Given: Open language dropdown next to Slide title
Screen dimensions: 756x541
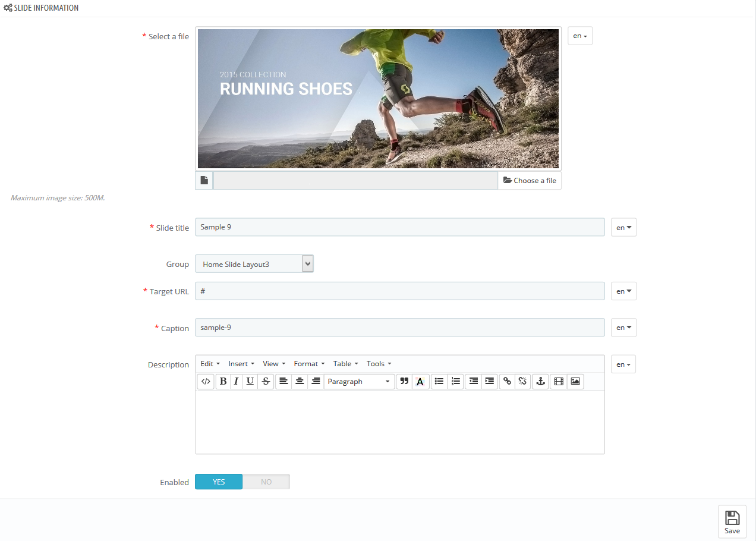Looking at the screenshot, I should point(624,228).
